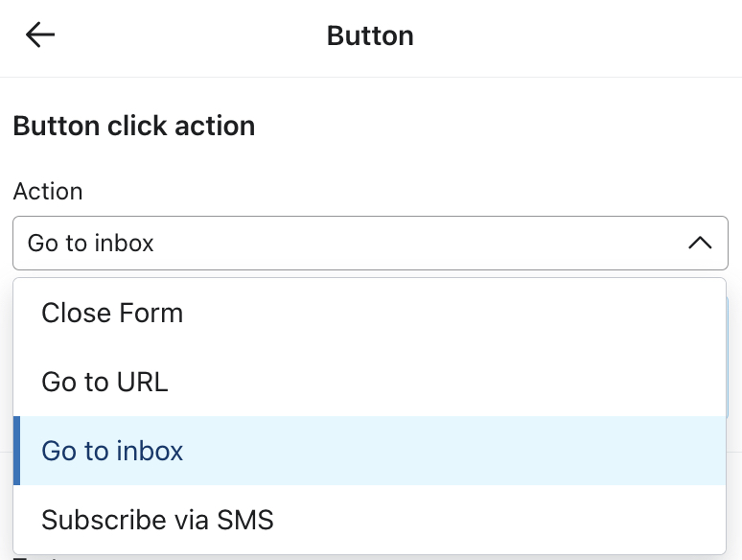Click the word "inbox" in the highlighted option
The height and width of the screenshot is (560, 742).
[150, 451]
